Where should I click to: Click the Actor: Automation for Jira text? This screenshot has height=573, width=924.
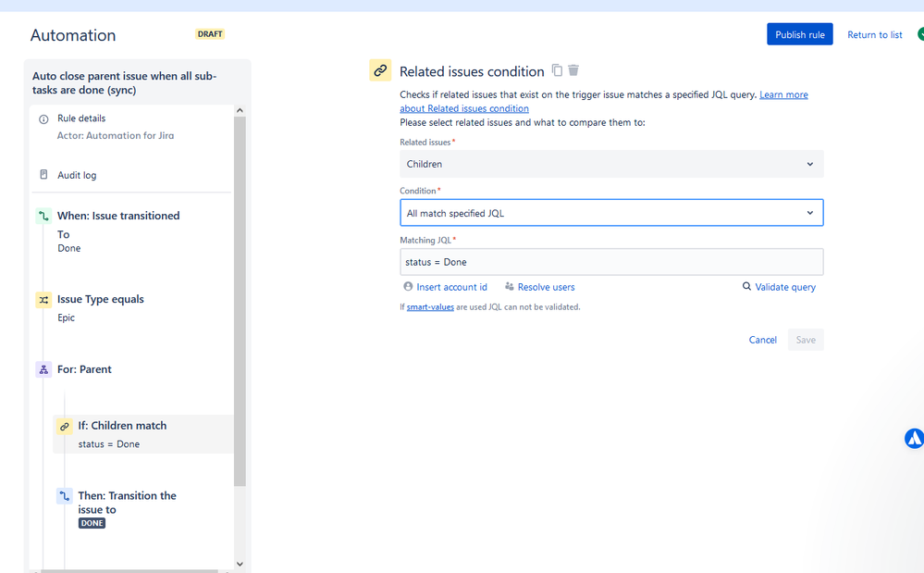pos(116,135)
